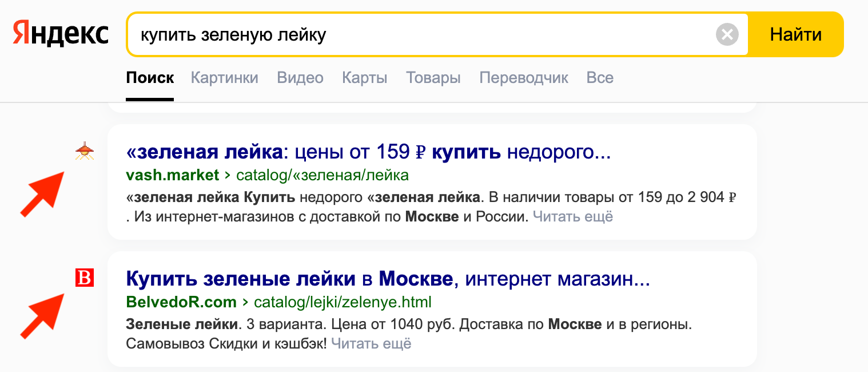The image size is (868, 372).
Task: Click the vash.market site favicon
Action: 85,151
